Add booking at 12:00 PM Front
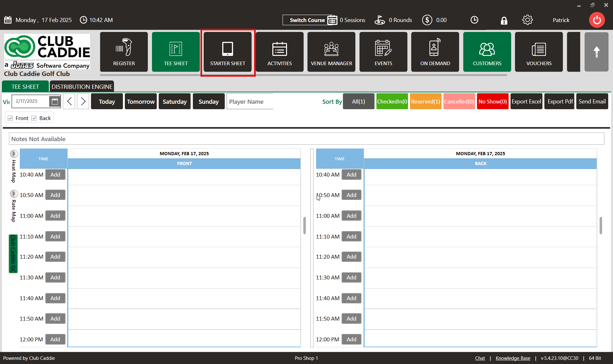The height and width of the screenshot is (364, 613). coord(55,339)
